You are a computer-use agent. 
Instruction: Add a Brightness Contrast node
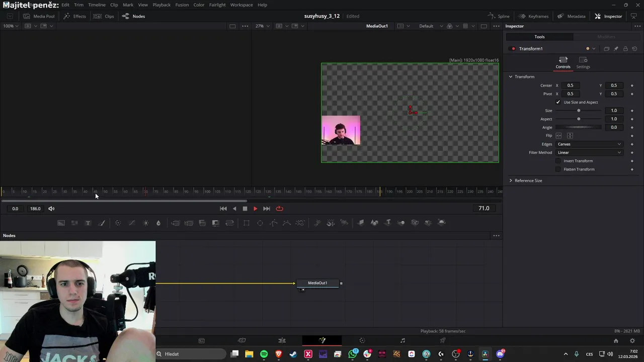coord(145,223)
